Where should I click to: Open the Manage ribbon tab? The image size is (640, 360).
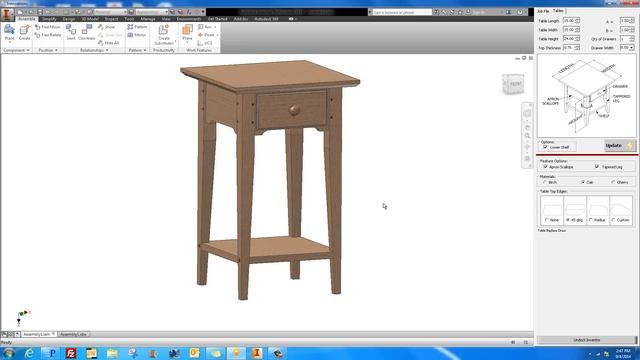148,19
